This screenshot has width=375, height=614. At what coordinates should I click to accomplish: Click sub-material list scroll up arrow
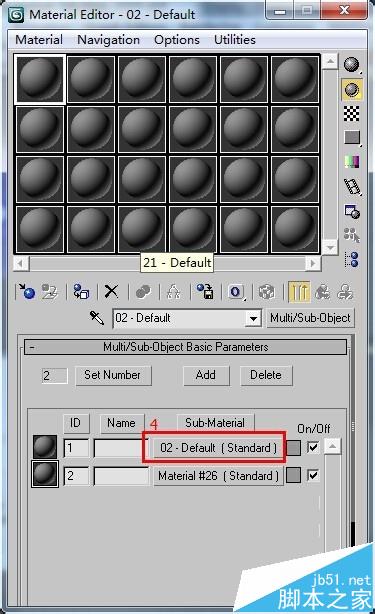click(x=332, y=446)
